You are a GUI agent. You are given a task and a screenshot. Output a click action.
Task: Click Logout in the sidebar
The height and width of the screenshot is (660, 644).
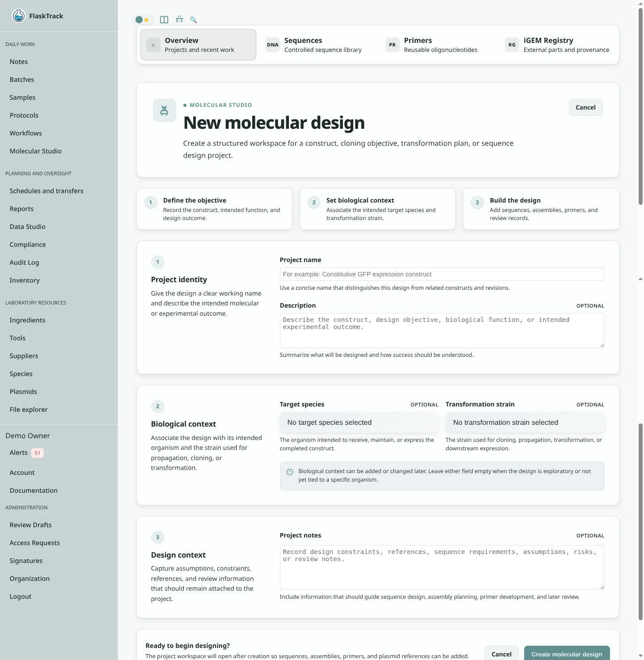pos(21,597)
